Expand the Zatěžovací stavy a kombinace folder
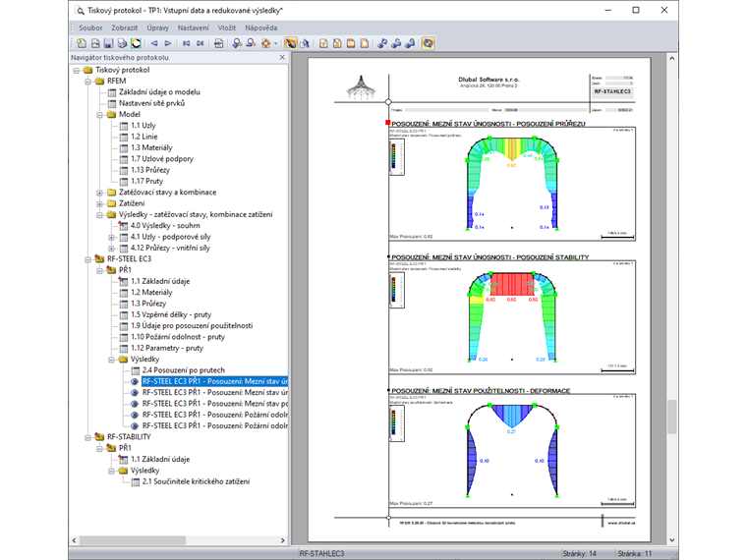Viewport: 747px width, 560px height. pyautogui.click(x=99, y=192)
